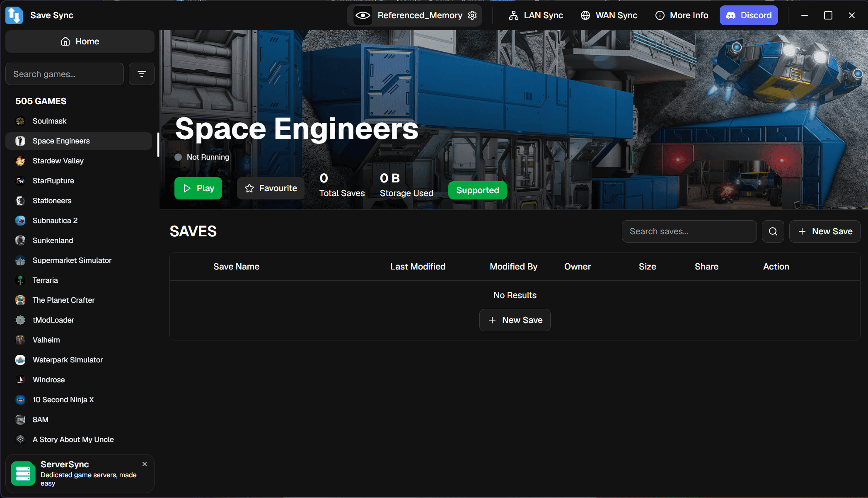This screenshot has height=498, width=868.
Task: Maximize the Save Sync window
Action: [x=828, y=15]
